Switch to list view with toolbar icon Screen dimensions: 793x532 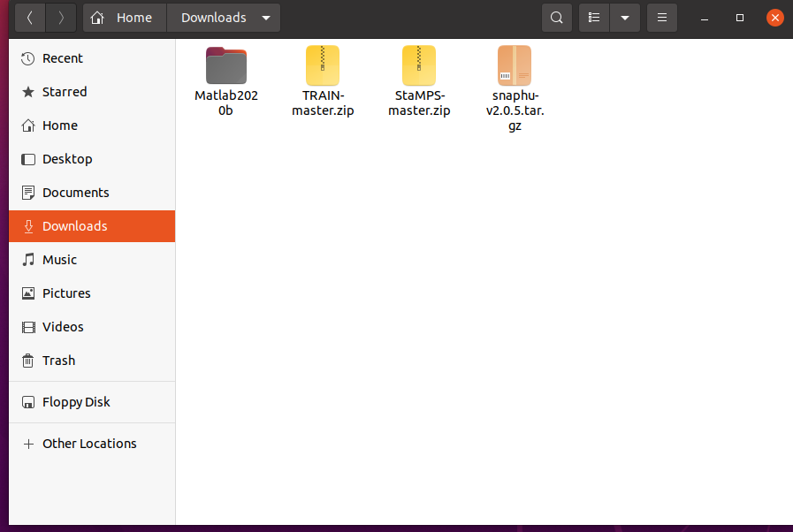[x=594, y=19]
